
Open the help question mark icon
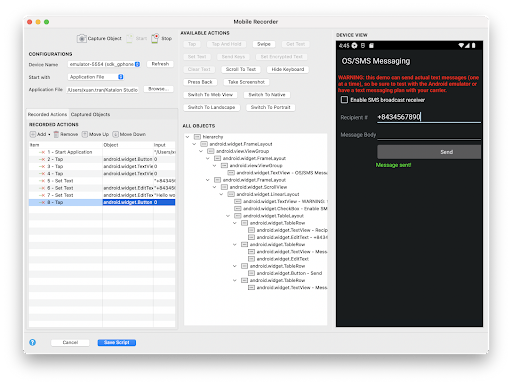tap(32, 342)
